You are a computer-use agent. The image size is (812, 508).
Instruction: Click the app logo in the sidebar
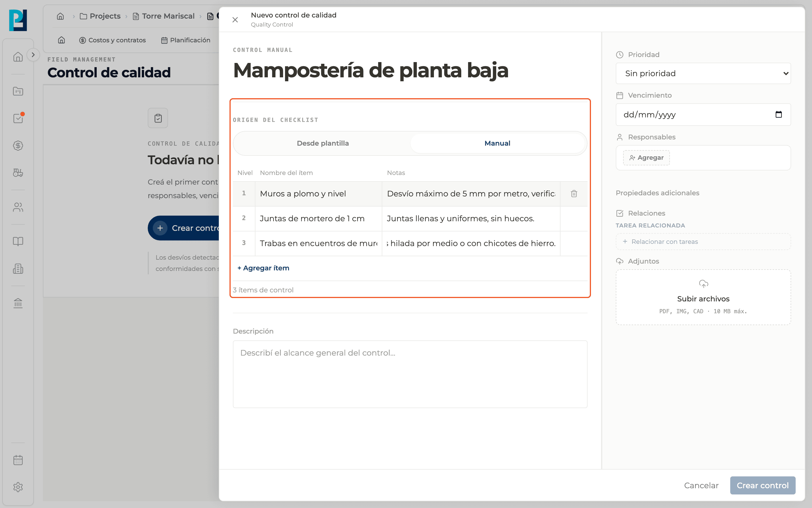(18, 20)
